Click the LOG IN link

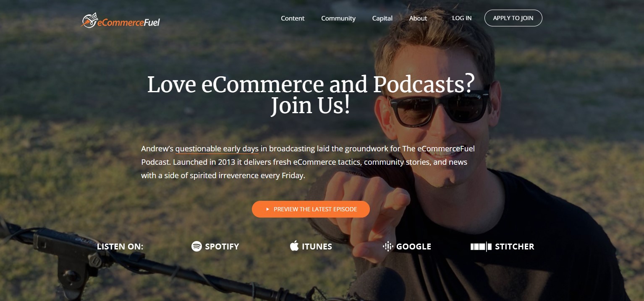(462, 18)
